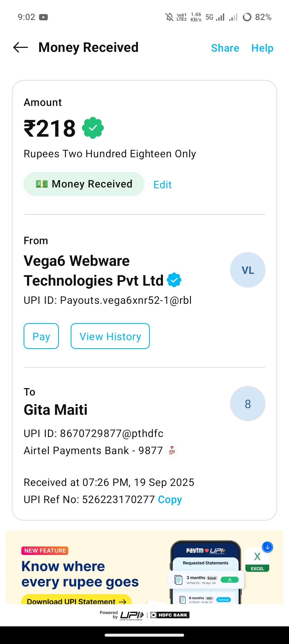Tap the green verified checkmark badge
The height and width of the screenshot is (644, 289).
(93, 128)
